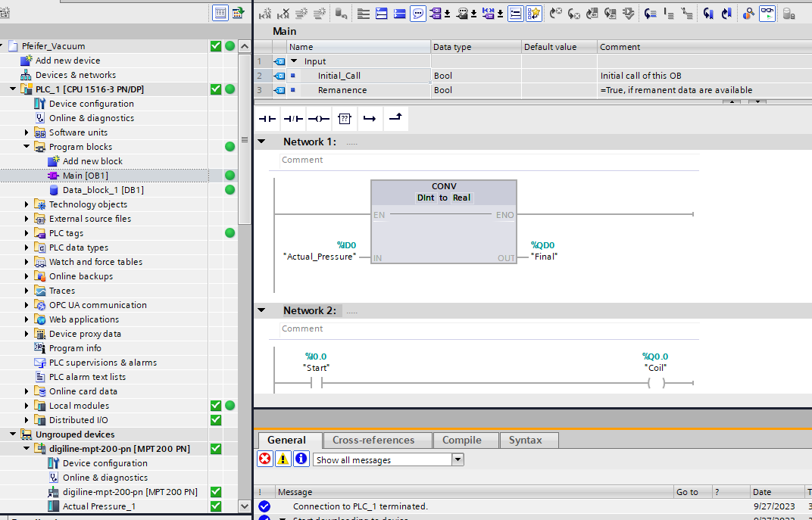Insert an empty box instruction
This screenshot has width=812, height=520.
[x=344, y=119]
